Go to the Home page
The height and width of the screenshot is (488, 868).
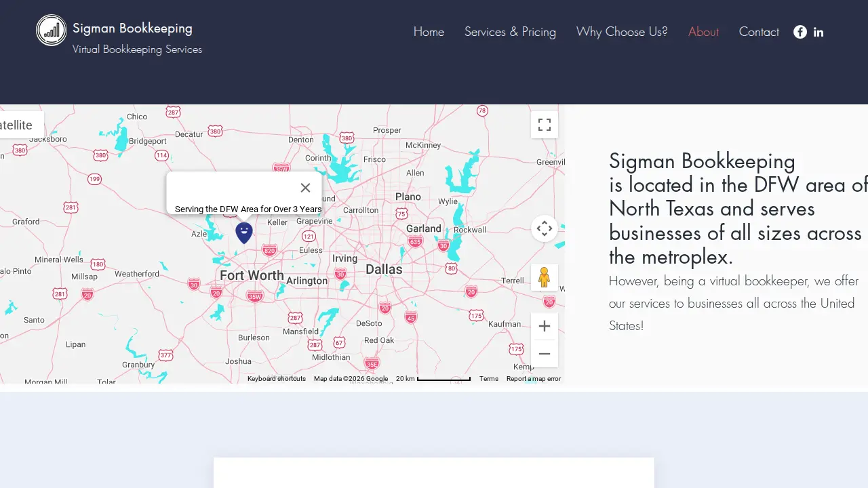pyautogui.click(x=429, y=32)
